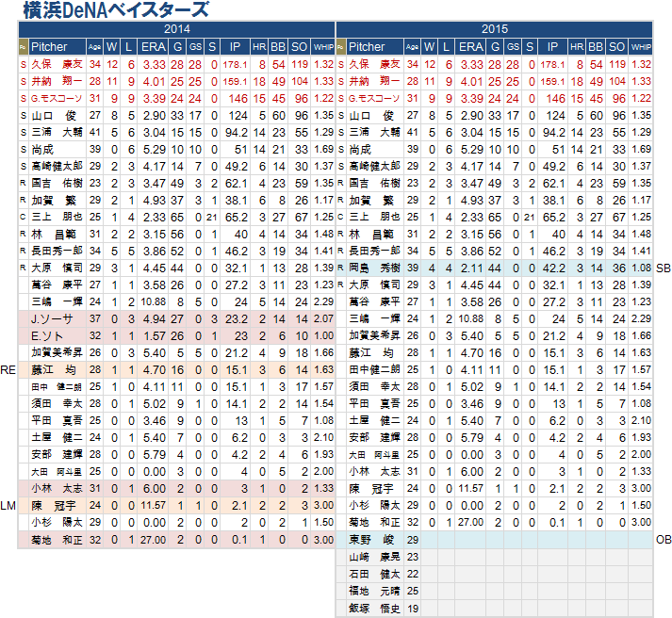672x618 pixels.
Task: Click the ERA column header in 2014 table
Action: 154,47
